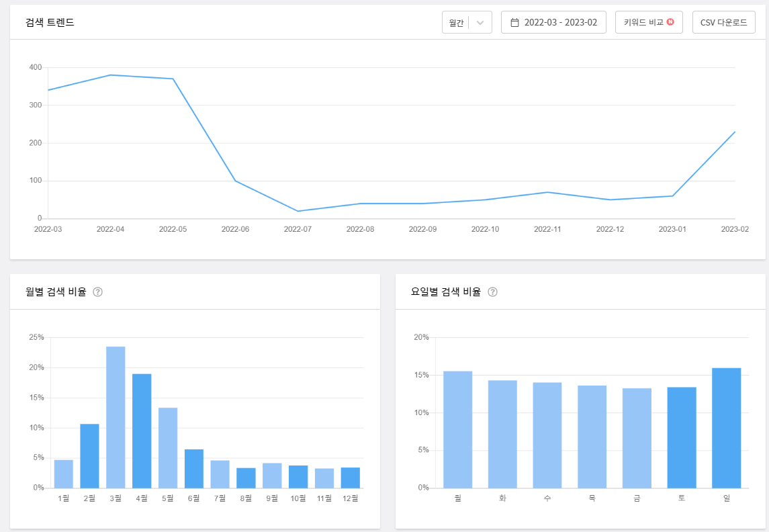
Task: Open the calendar icon for date range selection
Action: [x=514, y=21]
